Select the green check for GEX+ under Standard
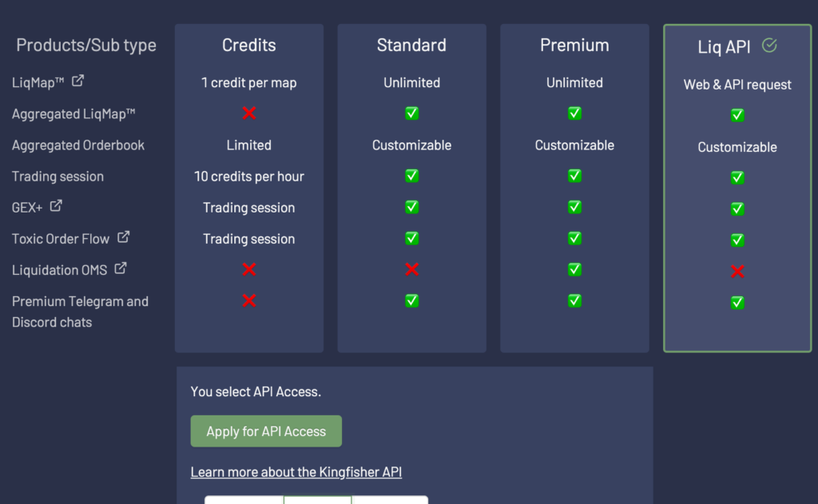818x504 pixels. pos(411,208)
